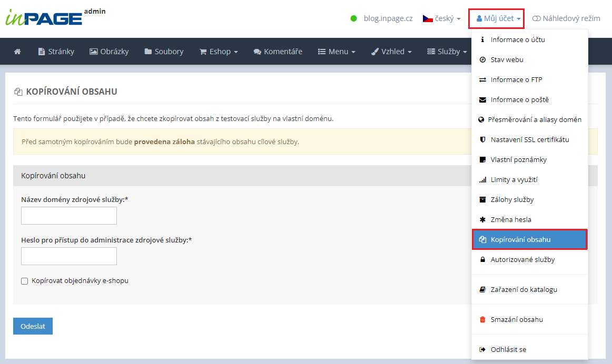Select Zálohy služby menu item
The height and width of the screenshot is (364, 612).
click(512, 200)
